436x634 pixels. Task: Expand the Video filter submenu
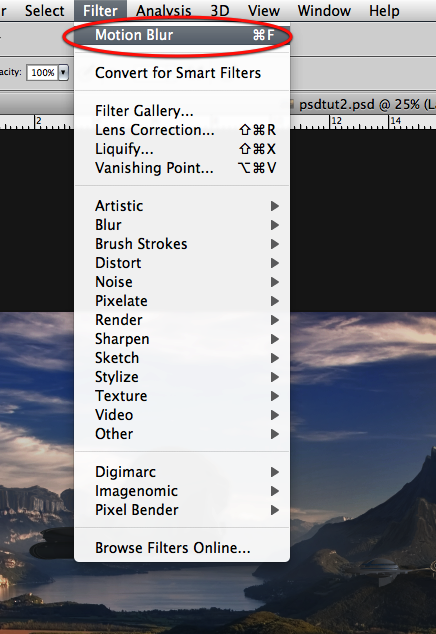point(182,415)
